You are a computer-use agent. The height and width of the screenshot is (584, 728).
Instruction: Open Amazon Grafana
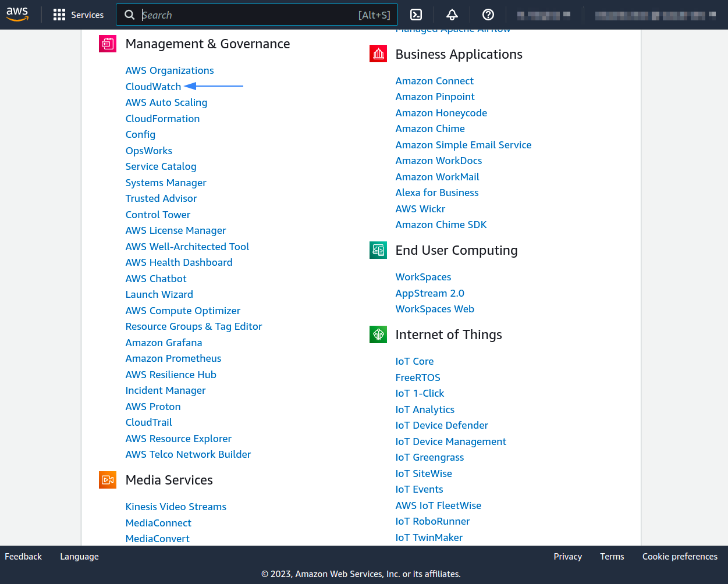164,343
